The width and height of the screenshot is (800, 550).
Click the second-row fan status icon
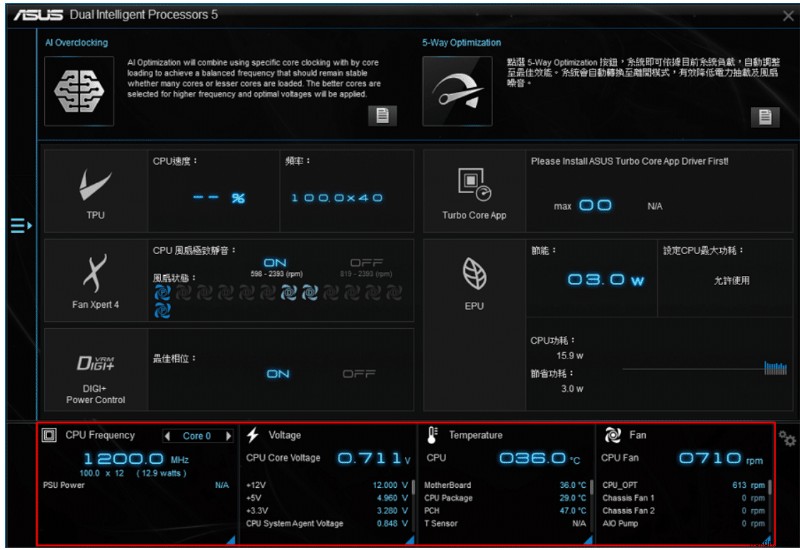click(162, 310)
